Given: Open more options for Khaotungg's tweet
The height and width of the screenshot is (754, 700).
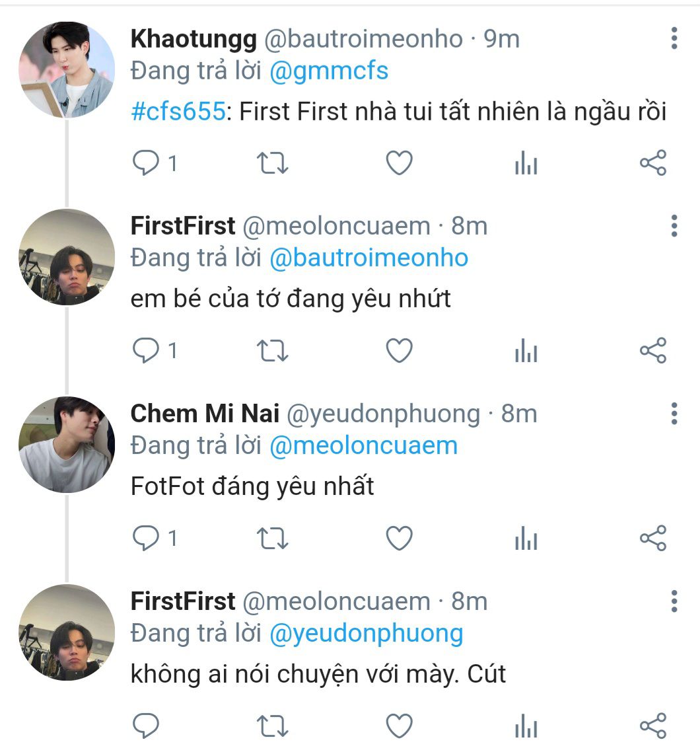Looking at the screenshot, I should click(674, 38).
